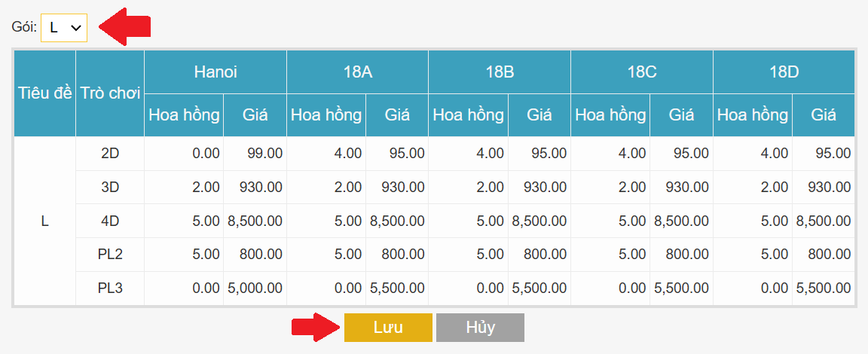The height and width of the screenshot is (354, 868).
Task: Click the Hoa hồng subheader under Hanoi
Action: [184, 115]
